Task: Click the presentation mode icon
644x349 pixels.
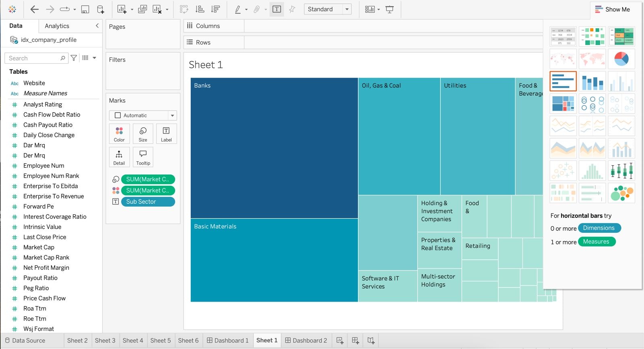Action: 390,9
